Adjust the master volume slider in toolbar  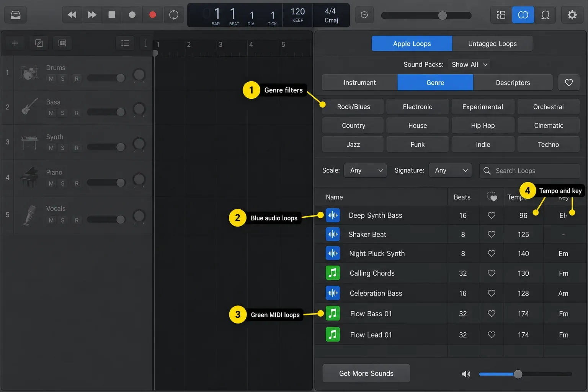(426, 15)
